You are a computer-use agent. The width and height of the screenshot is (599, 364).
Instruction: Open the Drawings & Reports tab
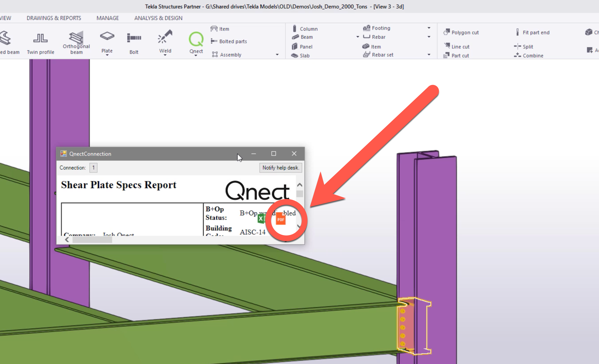click(x=54, y=18)
